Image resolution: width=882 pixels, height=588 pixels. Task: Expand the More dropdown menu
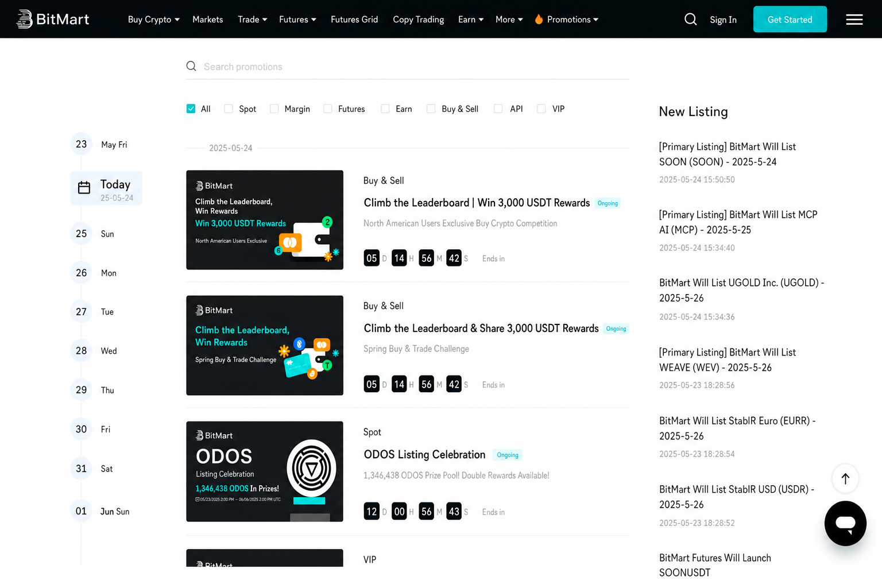tap(509, 20)
